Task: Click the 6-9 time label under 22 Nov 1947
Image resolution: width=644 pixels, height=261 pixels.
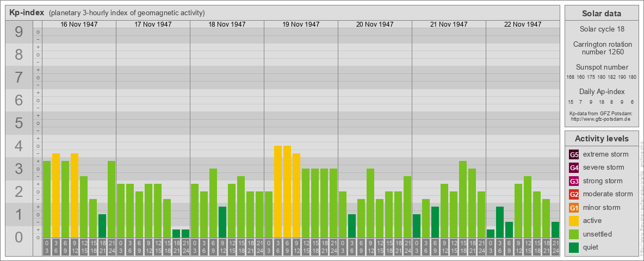Action: (x=509, y=247)
